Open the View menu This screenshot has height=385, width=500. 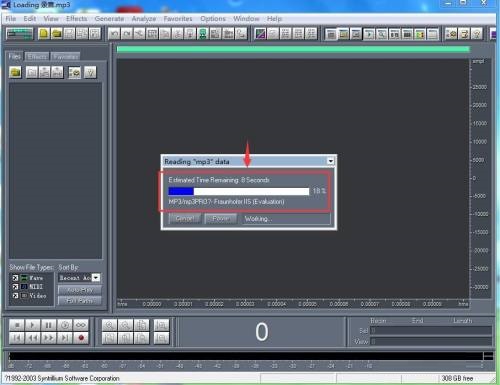coord(51,19)
